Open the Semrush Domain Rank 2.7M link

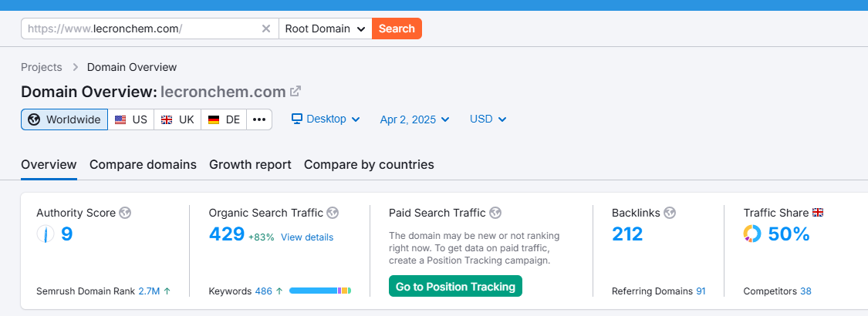[x=149, y=291]
